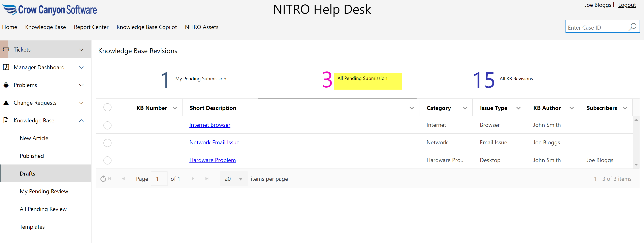
Task: Collapse the Knowledge Base sidebar section
Action: (81, 121)
